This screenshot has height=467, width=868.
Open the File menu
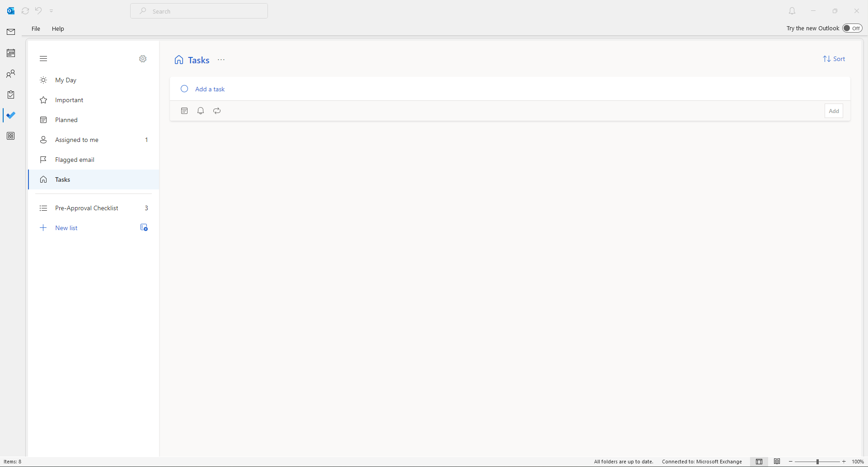point(36,28)
